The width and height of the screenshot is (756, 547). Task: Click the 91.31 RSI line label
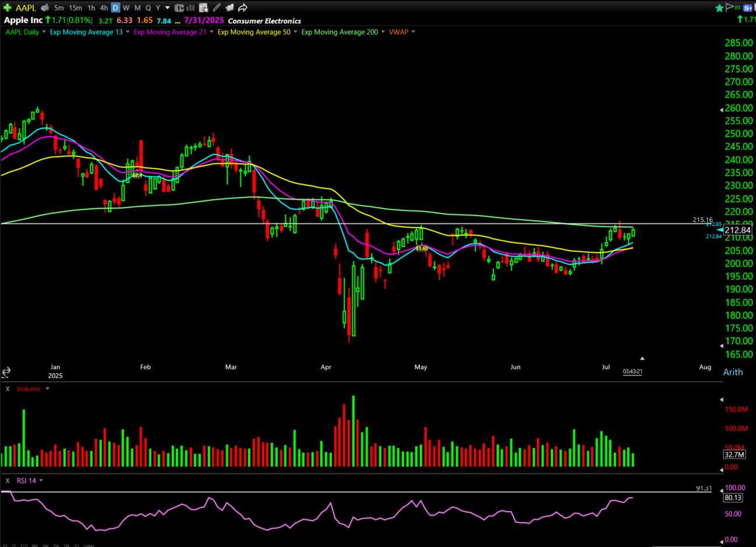(x=704, y=488)
